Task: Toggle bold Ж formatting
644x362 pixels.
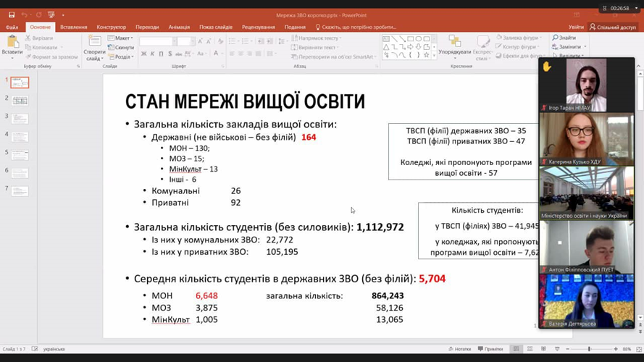Action: (x=143, y=54)
